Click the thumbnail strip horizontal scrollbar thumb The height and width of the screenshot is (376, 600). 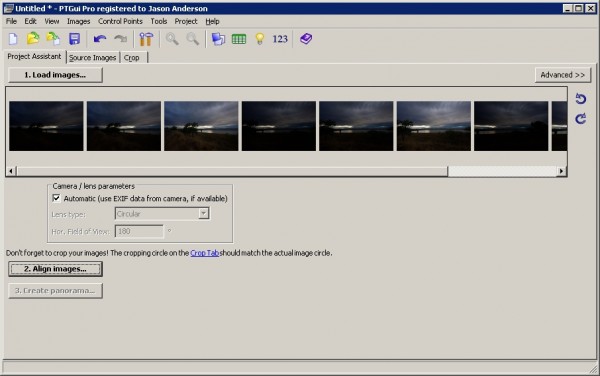pyautogui.click(x=232, y=171)
